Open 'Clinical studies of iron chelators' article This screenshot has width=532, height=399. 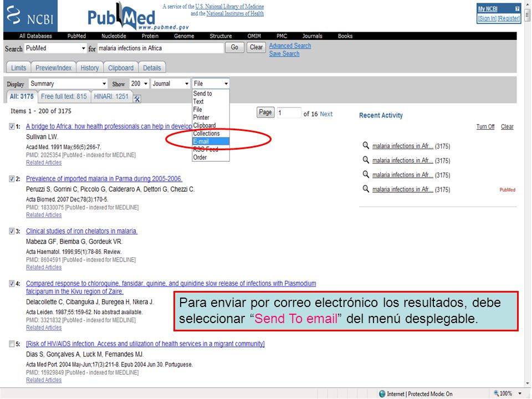[82, 231]
